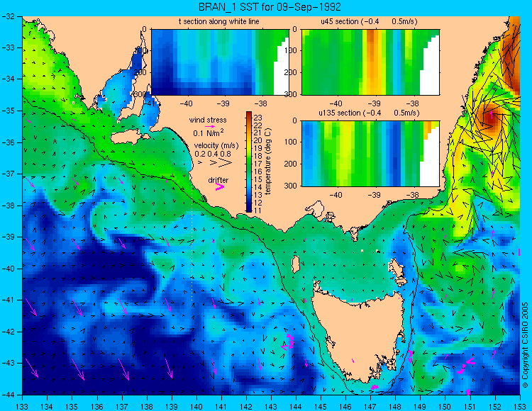
Task: Click the largest velocity legend arrowhead
Action: pyautogui.click(x=226, y=163)
